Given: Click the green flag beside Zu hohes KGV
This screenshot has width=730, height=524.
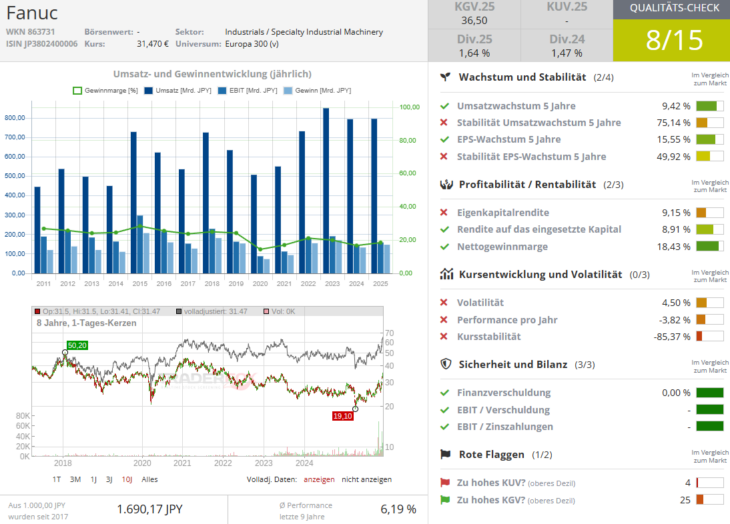Looking at the screenshot, I should [x=445, y=499].
